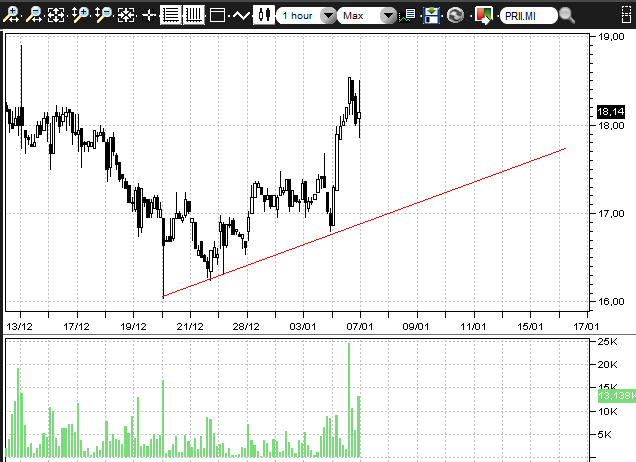Click the 10K volume axis label
636x462 pixels.
[x=608, y=411]
